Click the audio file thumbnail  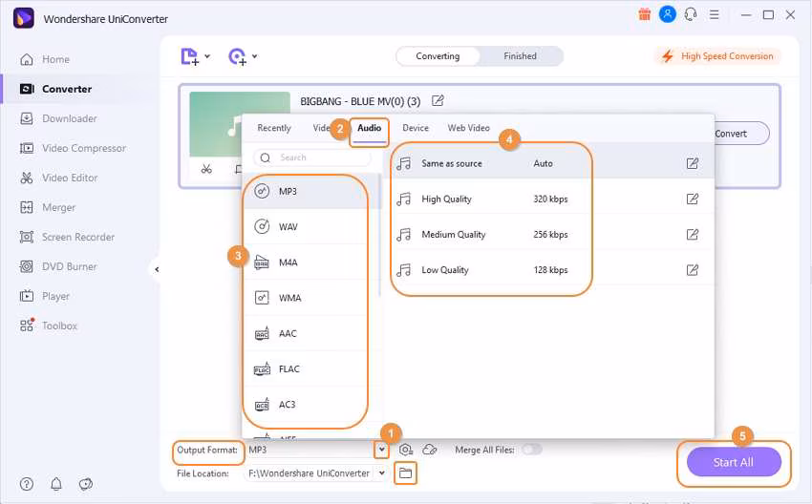point(239,124)
